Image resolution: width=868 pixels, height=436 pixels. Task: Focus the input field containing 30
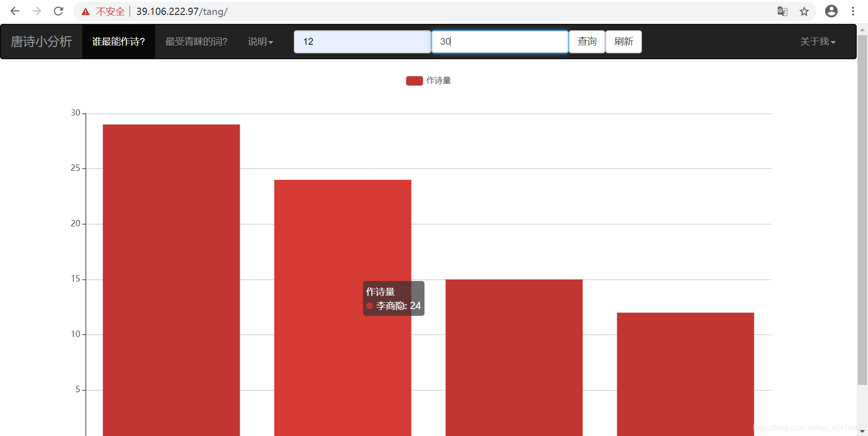pyautogui.click(x=500, y=42)
